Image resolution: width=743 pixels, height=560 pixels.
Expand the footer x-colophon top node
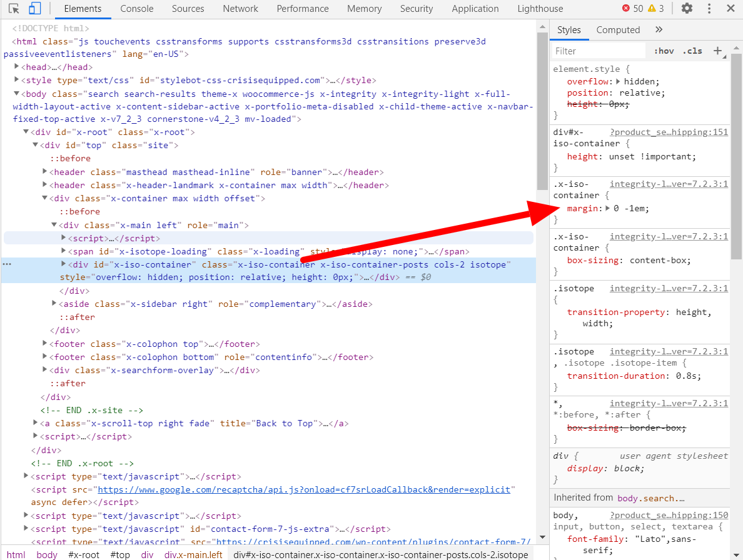(44, 343)
